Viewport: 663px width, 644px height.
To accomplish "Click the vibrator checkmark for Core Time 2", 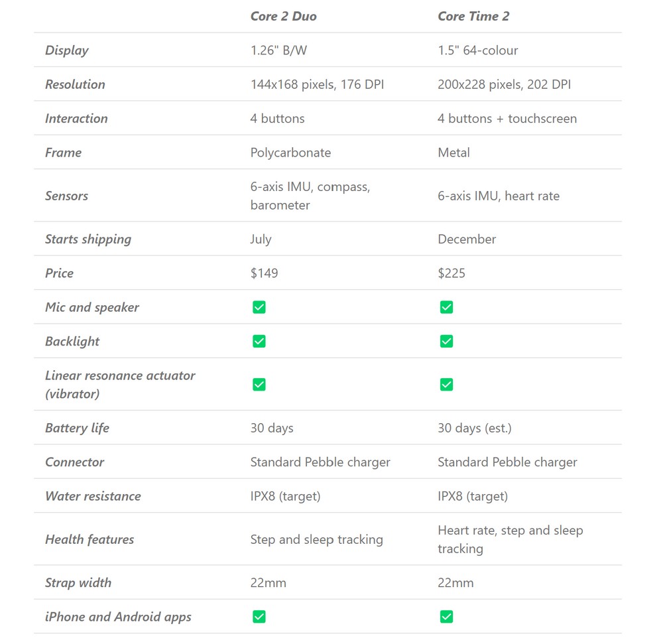I will (447, 385).
